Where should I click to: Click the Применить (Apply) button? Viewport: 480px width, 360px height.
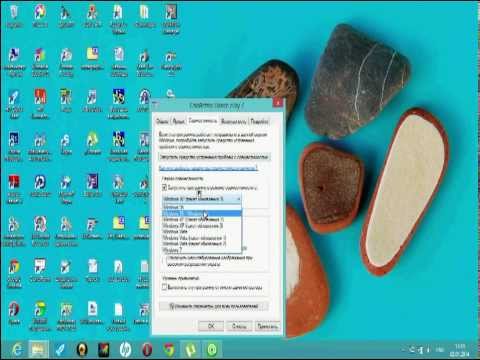(268, 326)
